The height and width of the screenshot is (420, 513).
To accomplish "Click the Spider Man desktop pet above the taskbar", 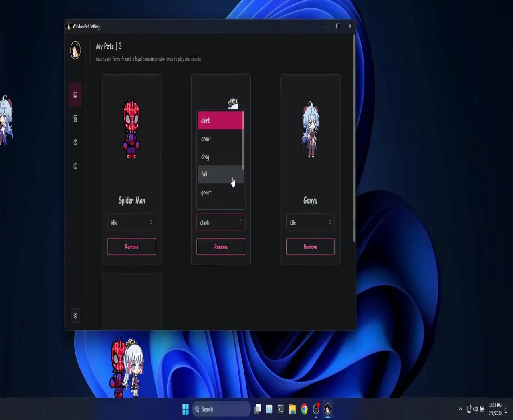I will 117,368.
